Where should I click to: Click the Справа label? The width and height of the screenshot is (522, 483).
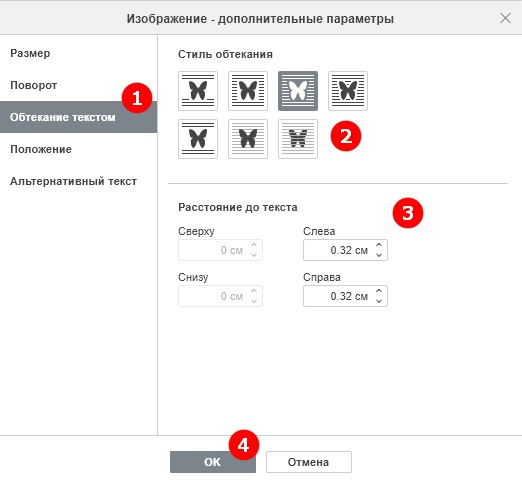point(322,277)
